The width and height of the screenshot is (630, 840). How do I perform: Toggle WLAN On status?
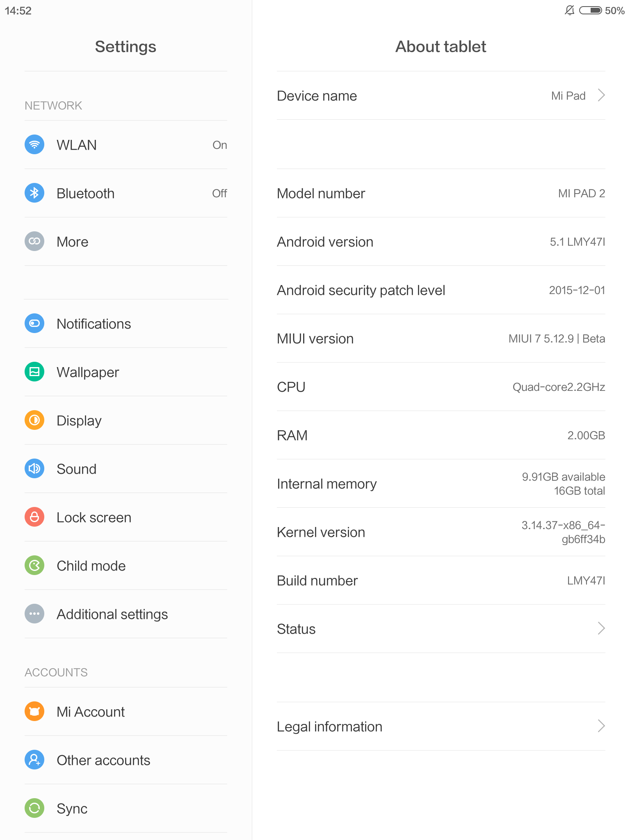pos(219,145)
